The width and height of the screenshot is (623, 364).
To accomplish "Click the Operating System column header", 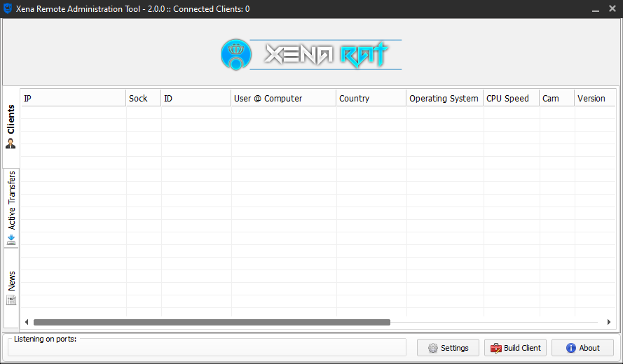I will coord(444,98).
